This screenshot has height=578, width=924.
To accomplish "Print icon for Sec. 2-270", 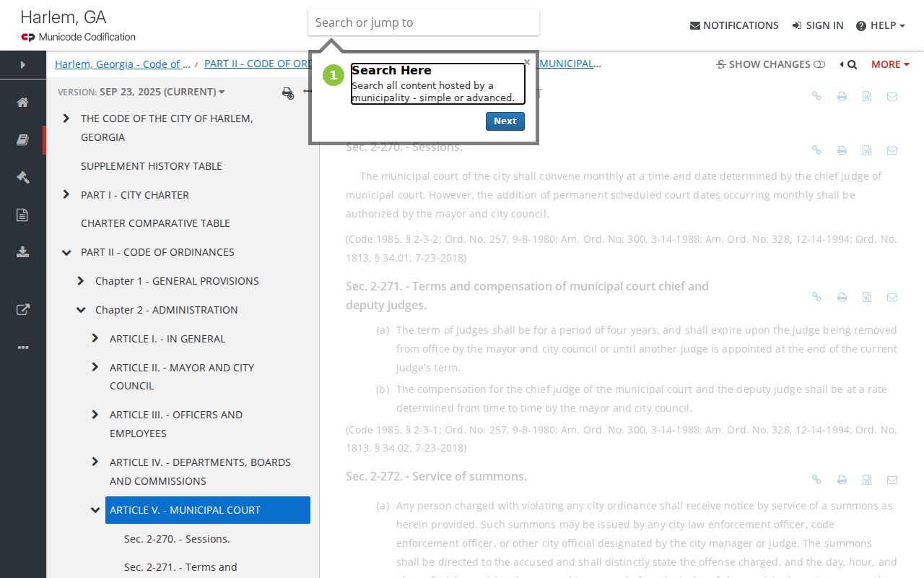I will coord(842,150).
